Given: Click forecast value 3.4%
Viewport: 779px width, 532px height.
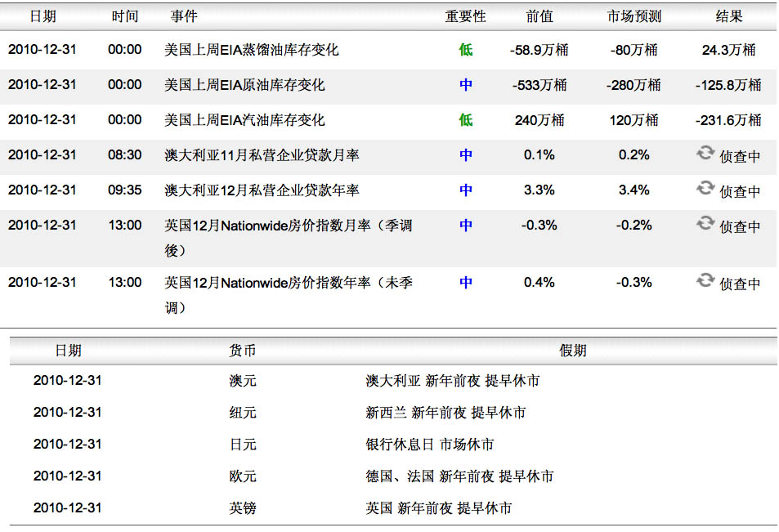Looking at the screenshot, I should click(634, 190).
